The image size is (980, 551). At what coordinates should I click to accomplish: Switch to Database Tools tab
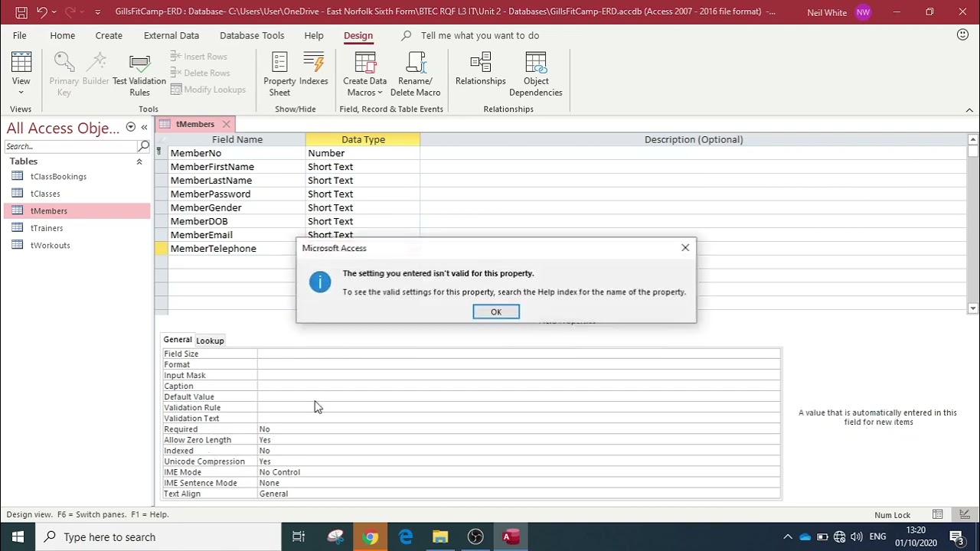point(252,35)
